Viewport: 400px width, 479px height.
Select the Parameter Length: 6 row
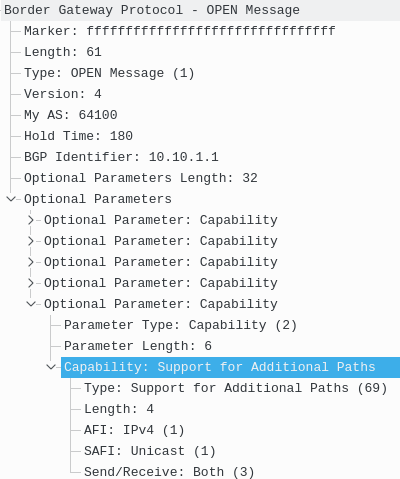coord(138,346)
